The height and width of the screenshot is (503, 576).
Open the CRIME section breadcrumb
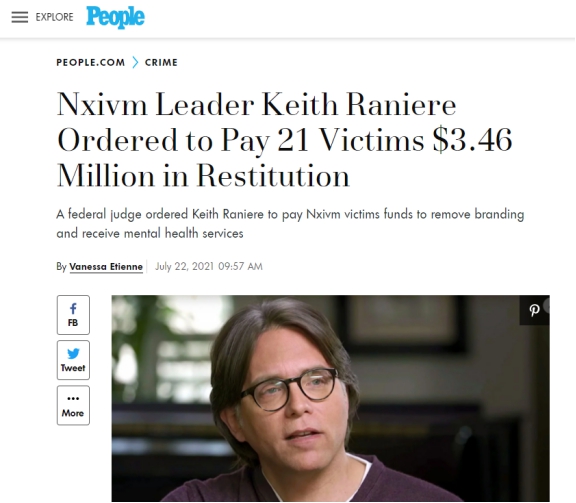pyautogui.click(x=161, y=62)
